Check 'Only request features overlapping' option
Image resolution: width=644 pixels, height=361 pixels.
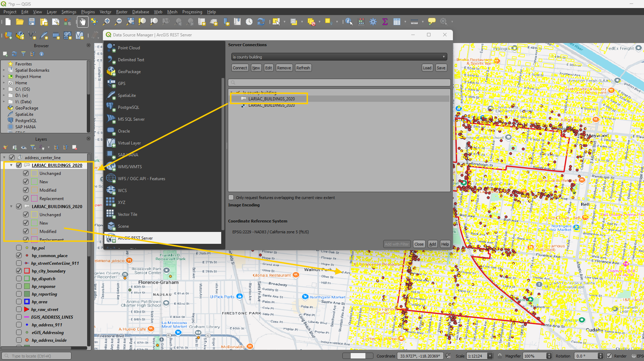pos(231,197)
